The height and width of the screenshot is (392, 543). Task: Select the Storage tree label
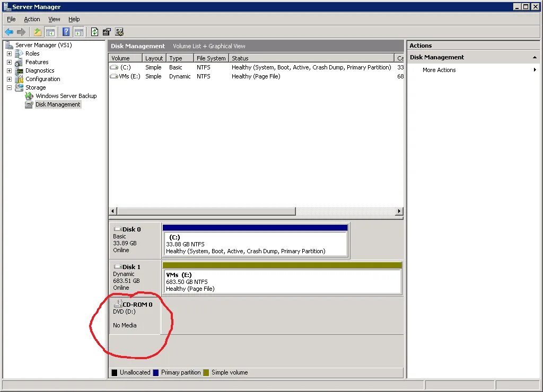click(36, 87)
